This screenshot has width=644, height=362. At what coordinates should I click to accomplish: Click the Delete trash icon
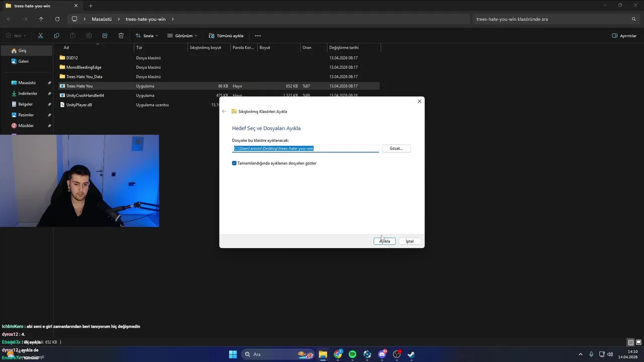click(x=121, y=36)
